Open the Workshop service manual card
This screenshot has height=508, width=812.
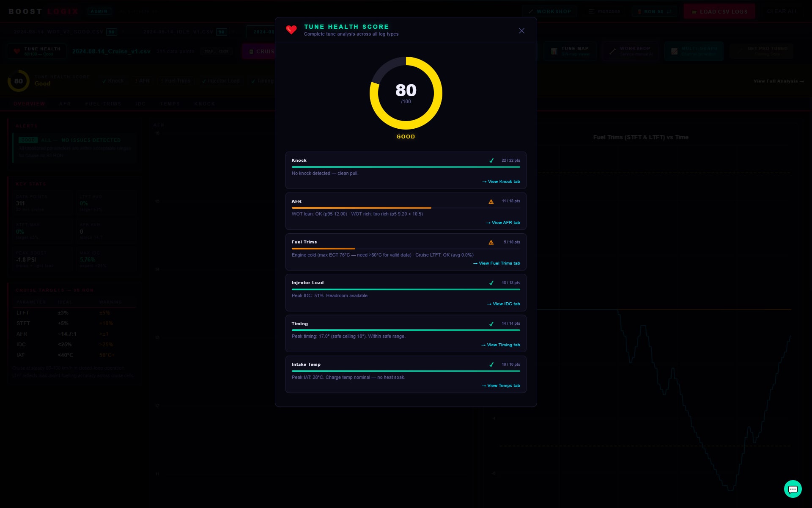(631, 51)
